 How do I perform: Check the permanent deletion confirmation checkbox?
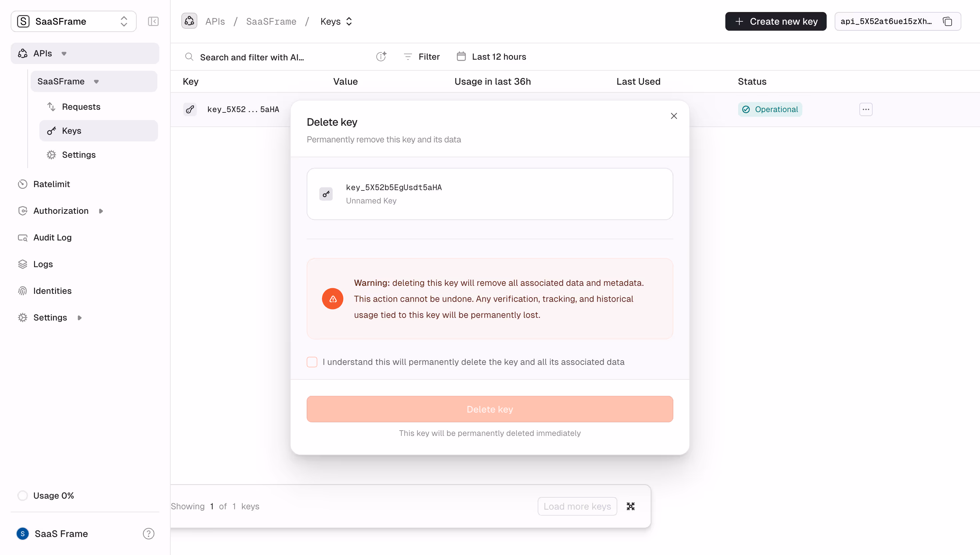312,362
